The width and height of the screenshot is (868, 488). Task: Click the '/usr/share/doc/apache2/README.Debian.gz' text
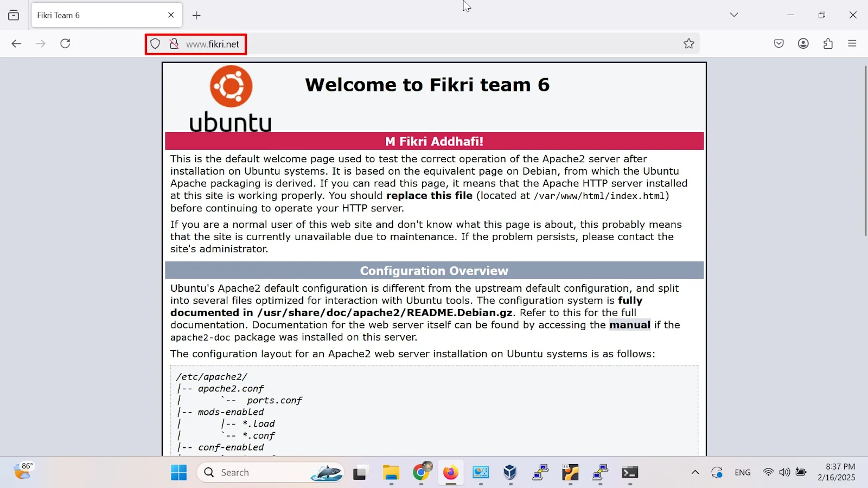385,313
